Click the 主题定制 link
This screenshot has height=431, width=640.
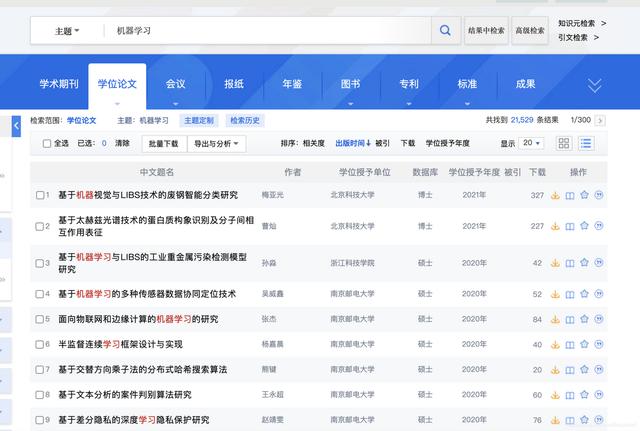pos(199,120)
